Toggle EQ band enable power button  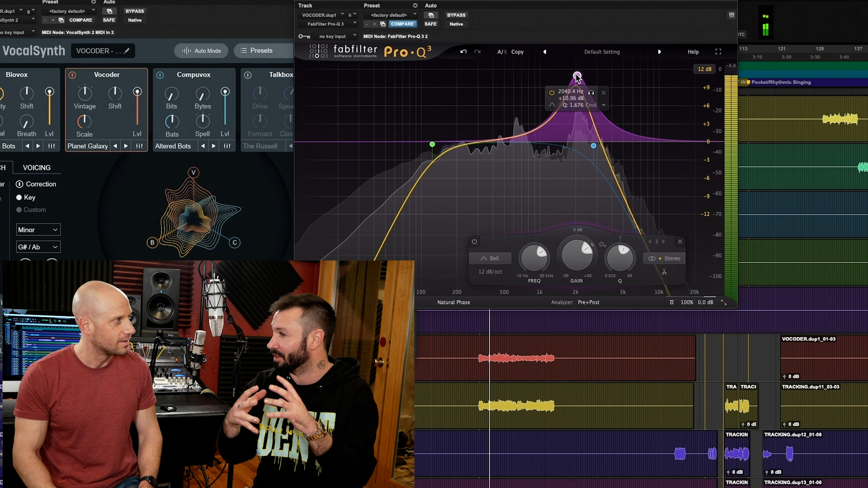(474, 241)
